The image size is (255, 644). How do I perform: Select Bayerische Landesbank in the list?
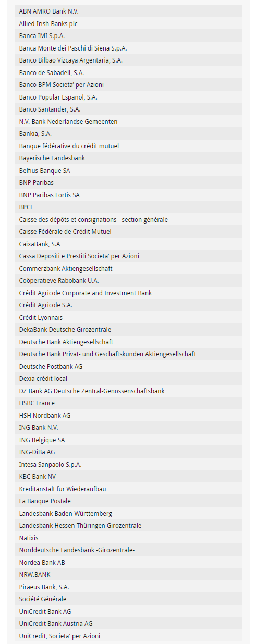pyautogui.click(x=128, y=158)
